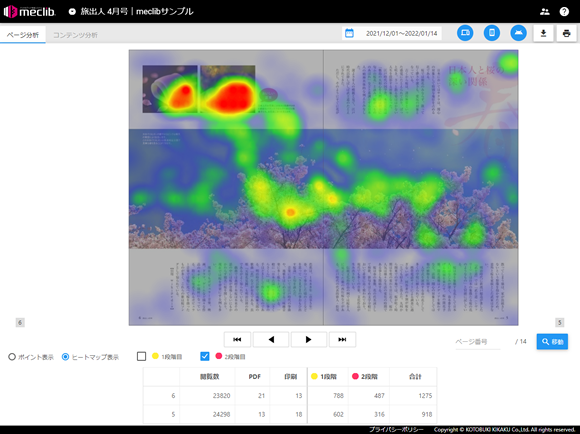Print the heatmap page
The height and width of the screenshot is (434, 580).
pos(566,33)
